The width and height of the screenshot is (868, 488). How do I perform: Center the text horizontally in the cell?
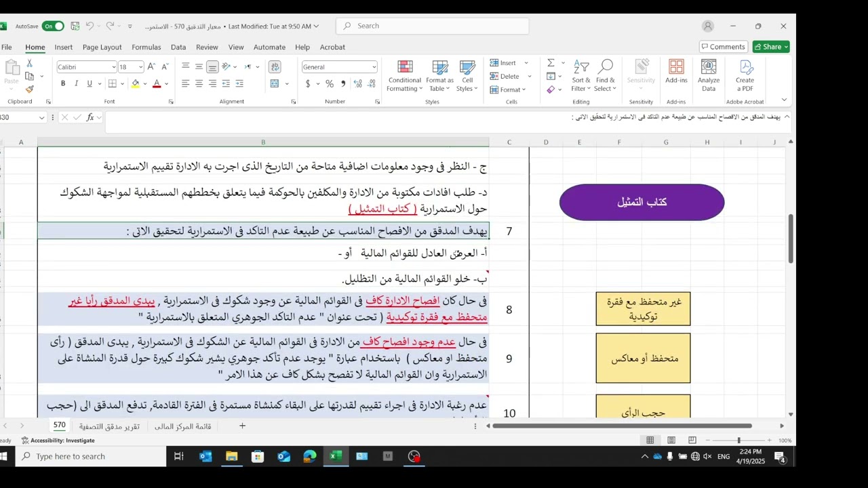(x=199, y=83)
